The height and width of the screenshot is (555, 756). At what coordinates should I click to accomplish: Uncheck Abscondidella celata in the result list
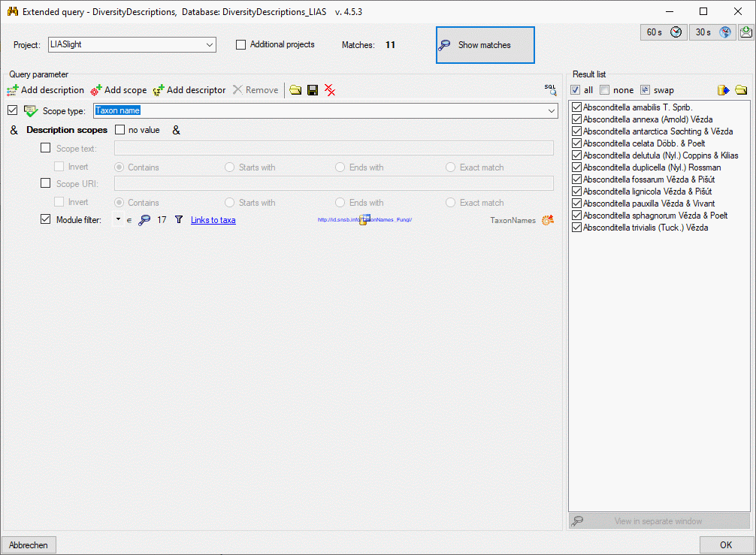tap(576, 143)
